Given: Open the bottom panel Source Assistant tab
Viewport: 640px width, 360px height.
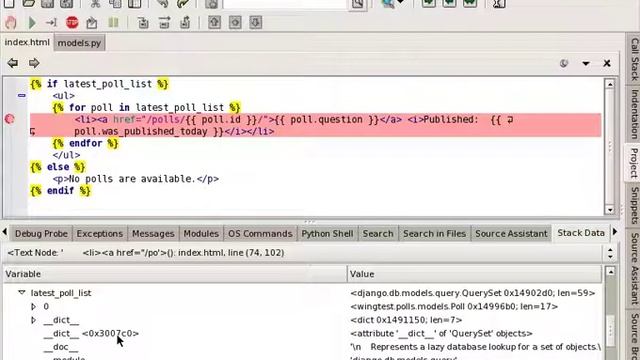Looking at the screenshot, I should tap(511, 233).
